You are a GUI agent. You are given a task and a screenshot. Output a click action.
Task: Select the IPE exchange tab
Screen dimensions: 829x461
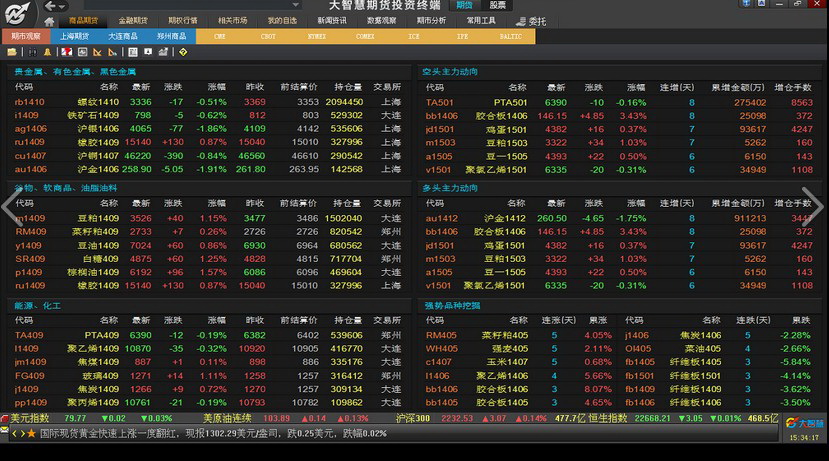(462, 36)
